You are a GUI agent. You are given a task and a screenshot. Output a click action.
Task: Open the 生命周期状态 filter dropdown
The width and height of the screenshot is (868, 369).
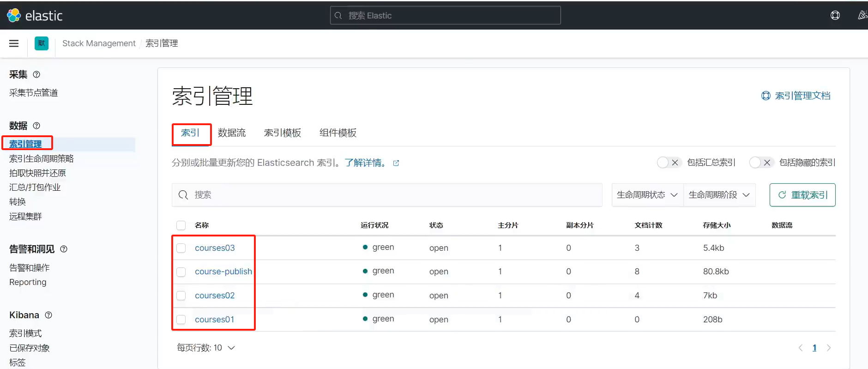point(647,195)
